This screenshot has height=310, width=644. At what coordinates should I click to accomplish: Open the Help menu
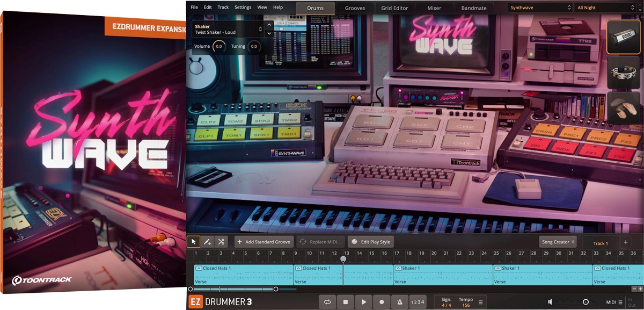tap(278, 8)
